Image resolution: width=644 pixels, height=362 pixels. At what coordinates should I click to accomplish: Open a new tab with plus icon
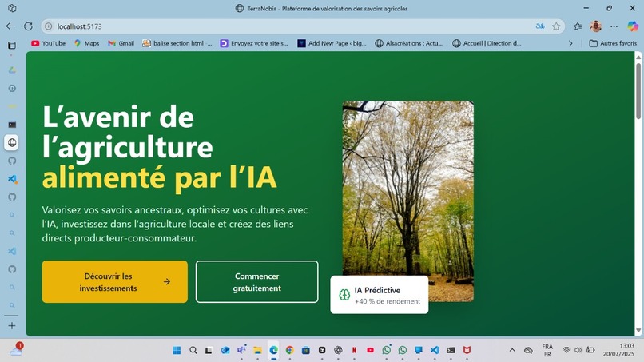click(12, 326)
